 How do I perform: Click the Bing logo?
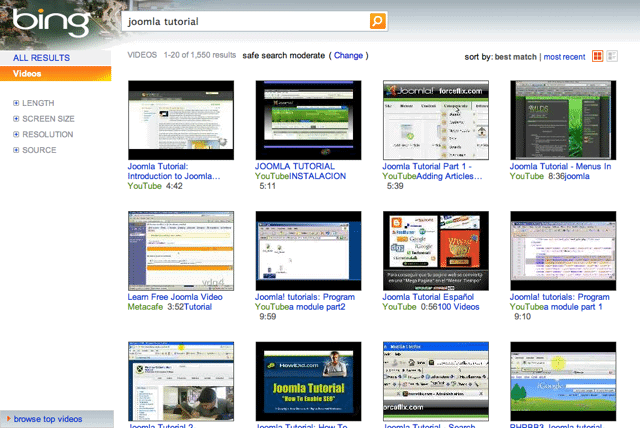(x=51, y=22)
